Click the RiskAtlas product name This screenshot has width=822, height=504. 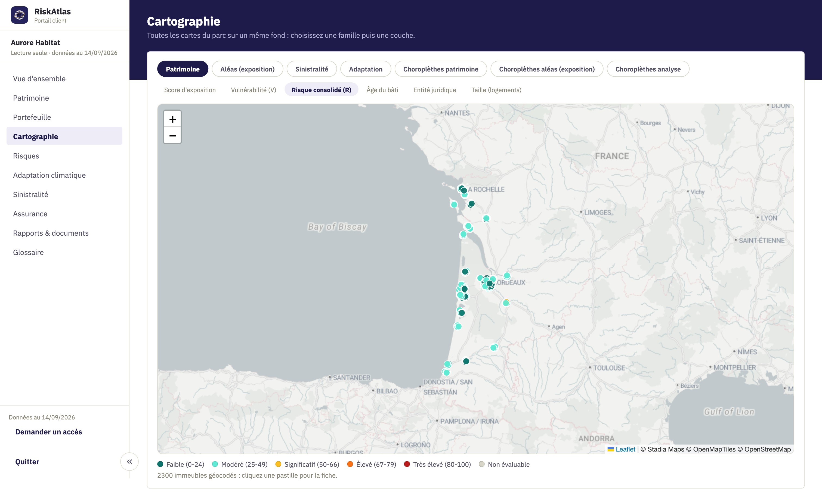click(52, 11)
